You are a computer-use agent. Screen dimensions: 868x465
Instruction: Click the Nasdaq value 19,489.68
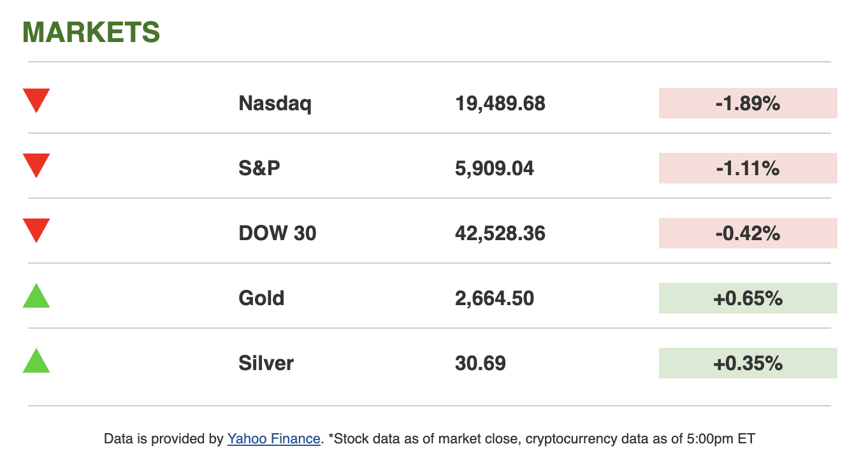tap(500, 103)
